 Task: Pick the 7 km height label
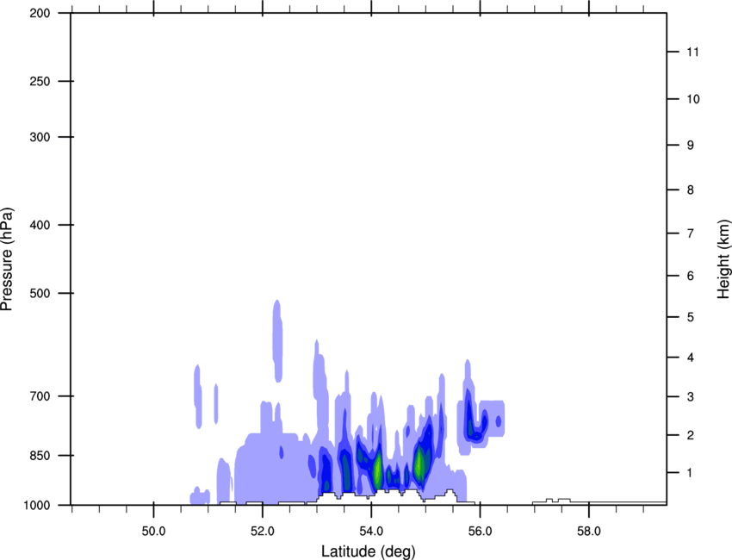click(x=690, y=233)
